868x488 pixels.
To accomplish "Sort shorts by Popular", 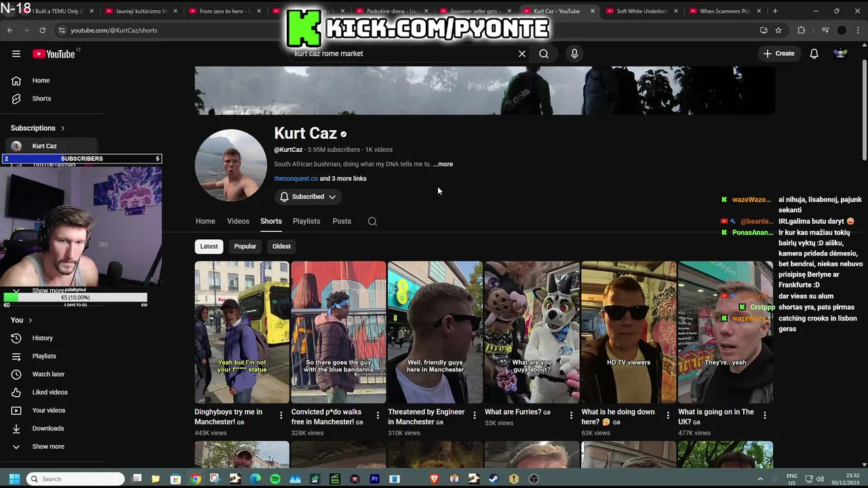I will (245, 246).
